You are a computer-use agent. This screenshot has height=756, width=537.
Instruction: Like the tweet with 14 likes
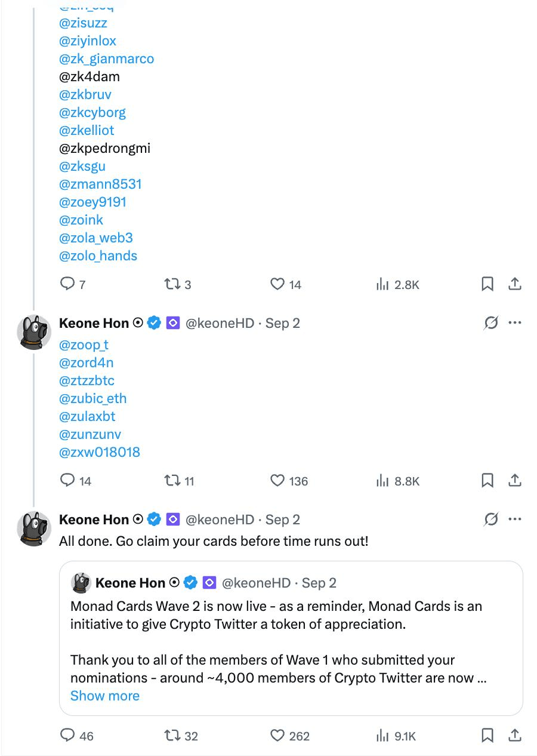(x=278, y=284)
